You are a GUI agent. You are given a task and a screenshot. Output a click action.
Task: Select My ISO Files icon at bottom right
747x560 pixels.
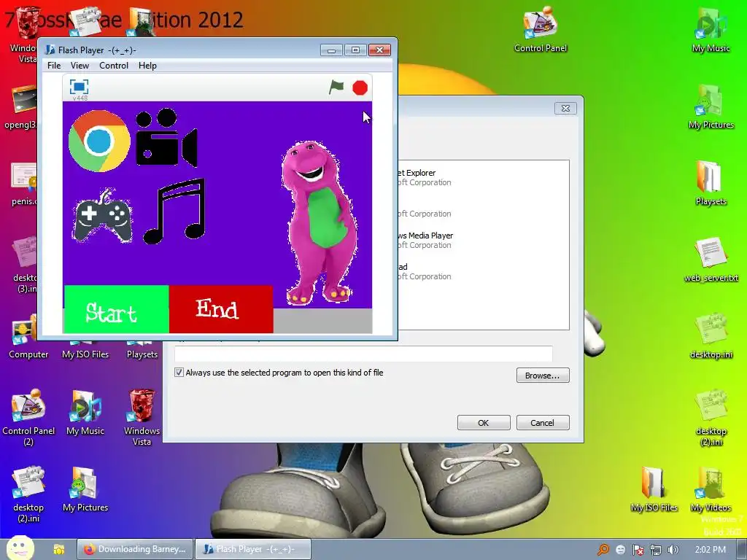(654, 490)
